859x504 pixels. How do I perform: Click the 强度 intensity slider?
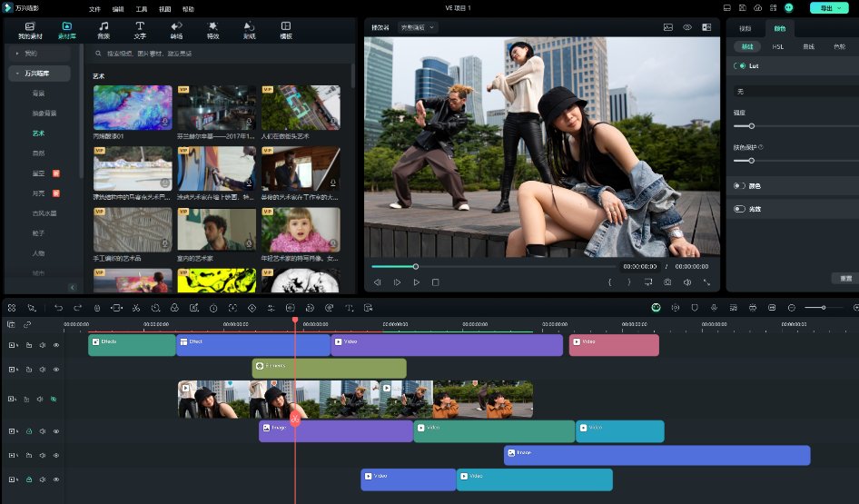click(796, 126)
